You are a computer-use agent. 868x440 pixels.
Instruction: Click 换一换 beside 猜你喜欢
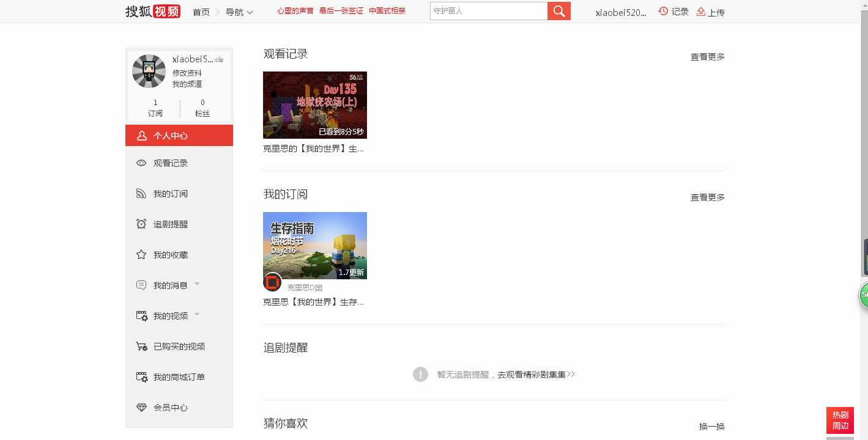tap(712, 427)
